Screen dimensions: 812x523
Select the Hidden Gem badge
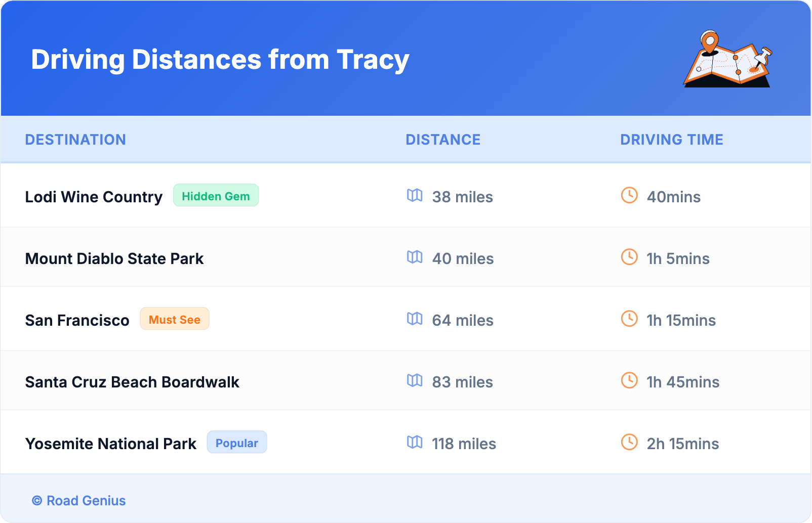coord(216,196)
